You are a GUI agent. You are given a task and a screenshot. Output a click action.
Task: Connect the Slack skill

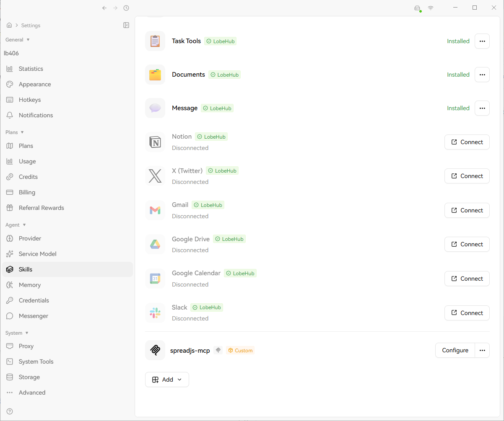click(x=467, y=313)
